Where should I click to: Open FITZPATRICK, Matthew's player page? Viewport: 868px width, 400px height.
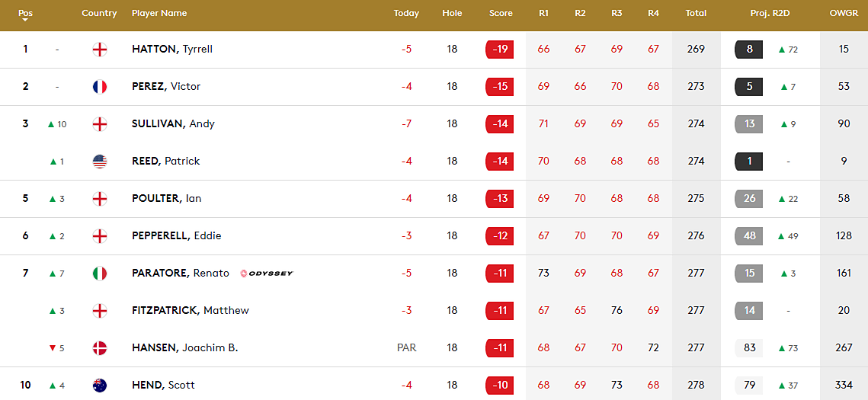click(x=190, y=311)
